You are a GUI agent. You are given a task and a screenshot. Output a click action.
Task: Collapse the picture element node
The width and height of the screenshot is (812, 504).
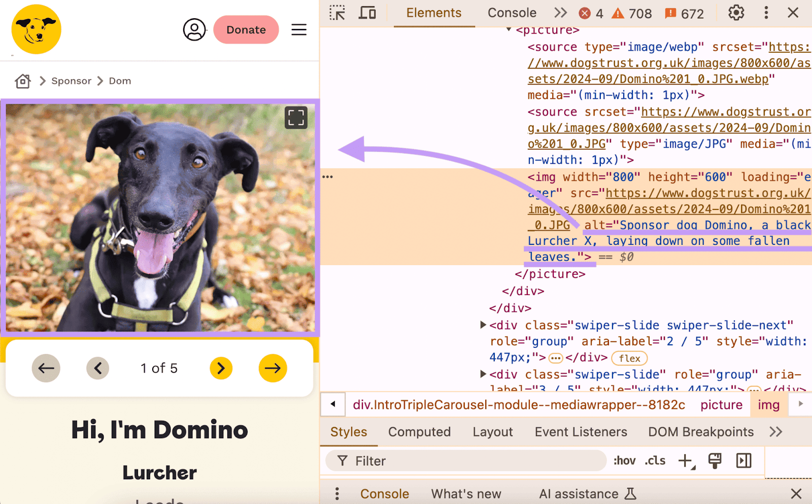tap(508, 29)
